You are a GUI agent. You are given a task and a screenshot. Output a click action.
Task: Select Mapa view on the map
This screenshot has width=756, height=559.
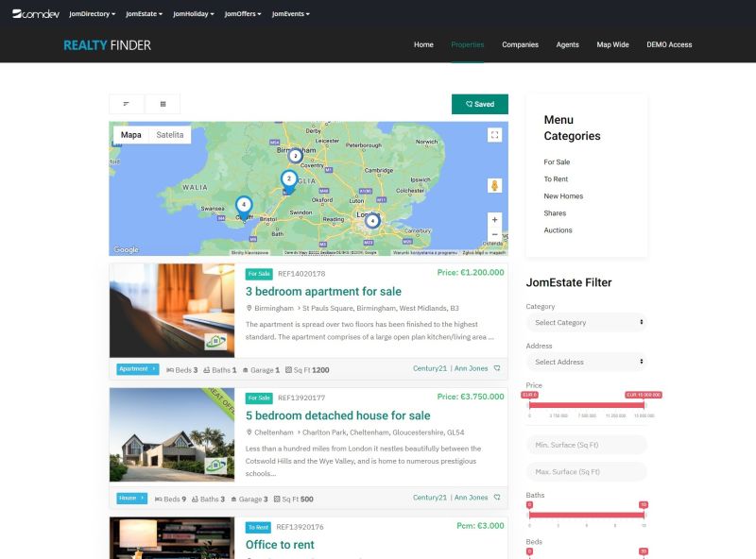click(130, 134)
